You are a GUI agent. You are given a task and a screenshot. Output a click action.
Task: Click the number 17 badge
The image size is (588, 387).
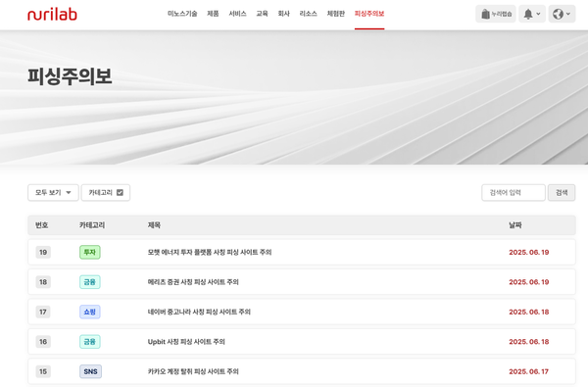43,312
